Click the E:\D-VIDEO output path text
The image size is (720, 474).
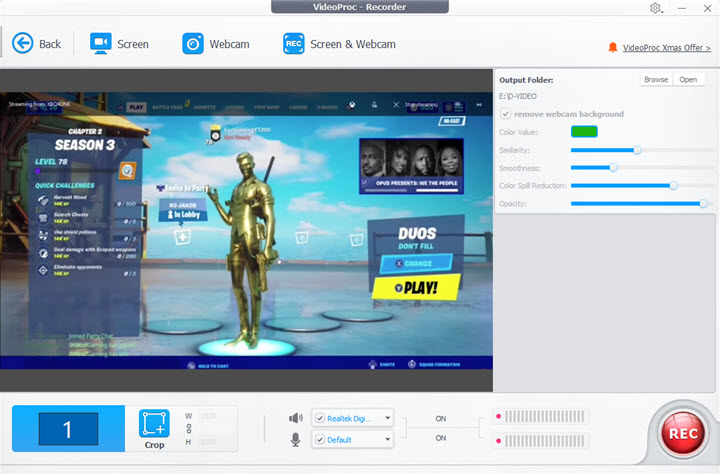(x=518, y=96)
